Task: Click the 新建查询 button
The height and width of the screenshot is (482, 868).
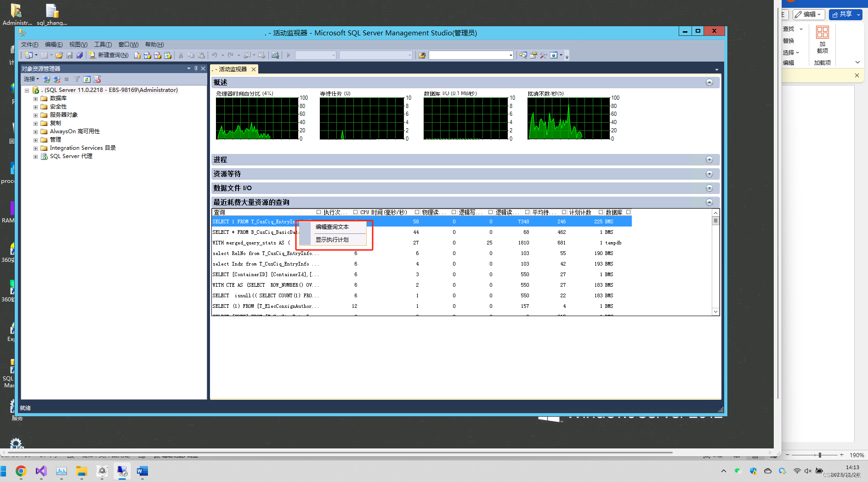Action: tap(108, 55)
